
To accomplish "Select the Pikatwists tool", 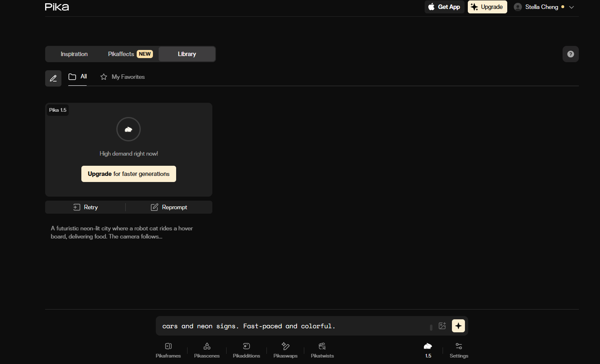I will pyautogui.click(x=322, y=350).
